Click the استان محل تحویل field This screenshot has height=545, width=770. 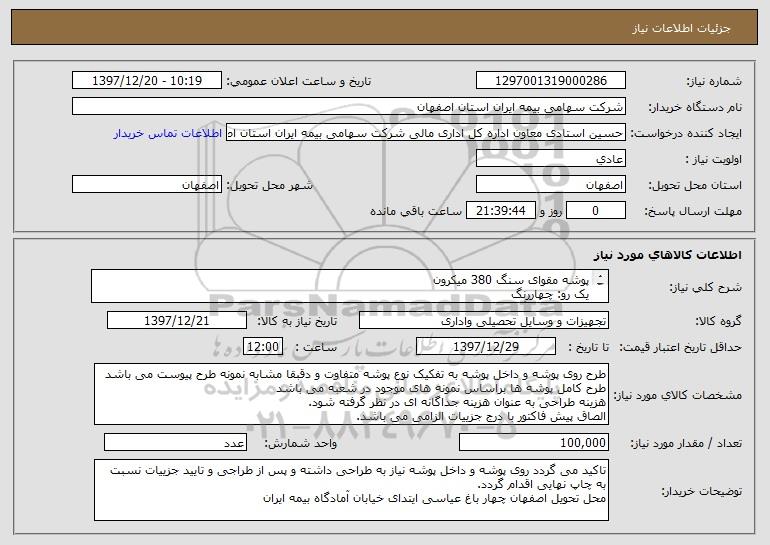click(550, 185)
